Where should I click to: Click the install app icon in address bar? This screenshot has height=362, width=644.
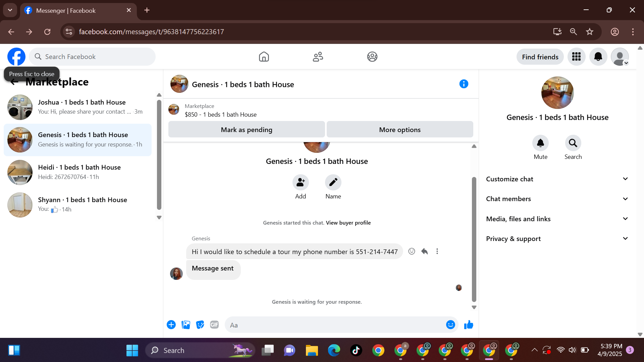point(557,32)
